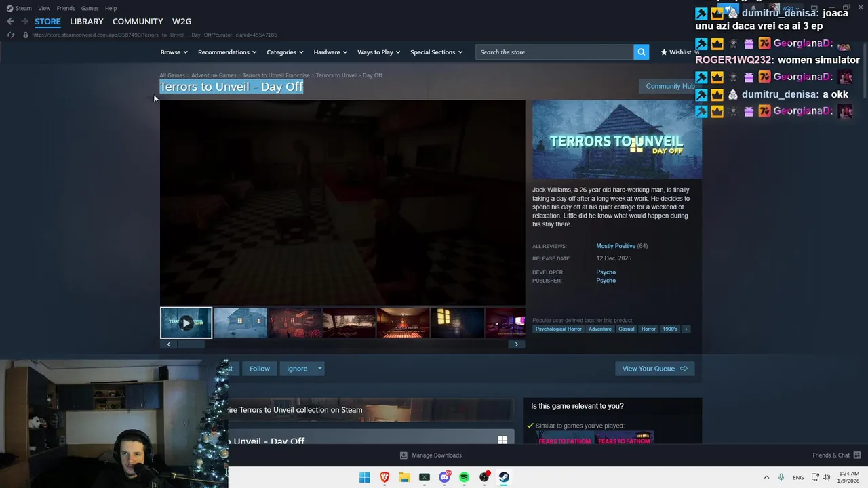Expand the Browse store menu
868x488 pixels.
[x=174, y=52]
